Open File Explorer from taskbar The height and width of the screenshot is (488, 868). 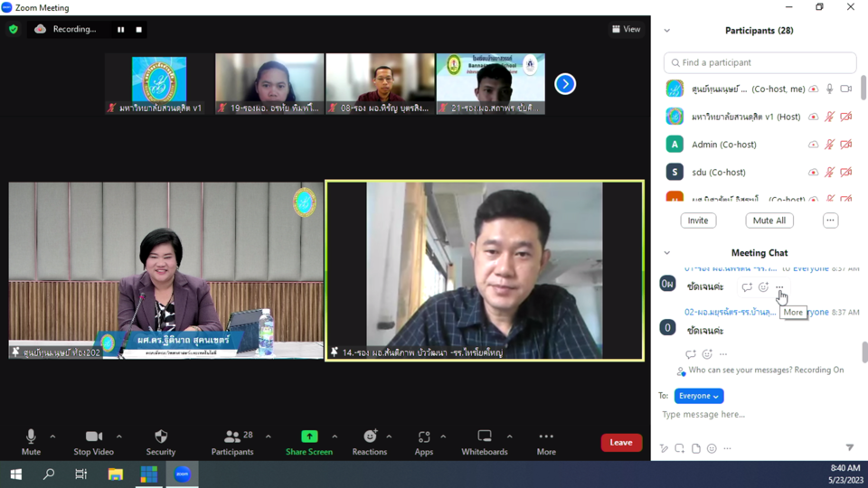pyautogui.click(x=115, y=474)
